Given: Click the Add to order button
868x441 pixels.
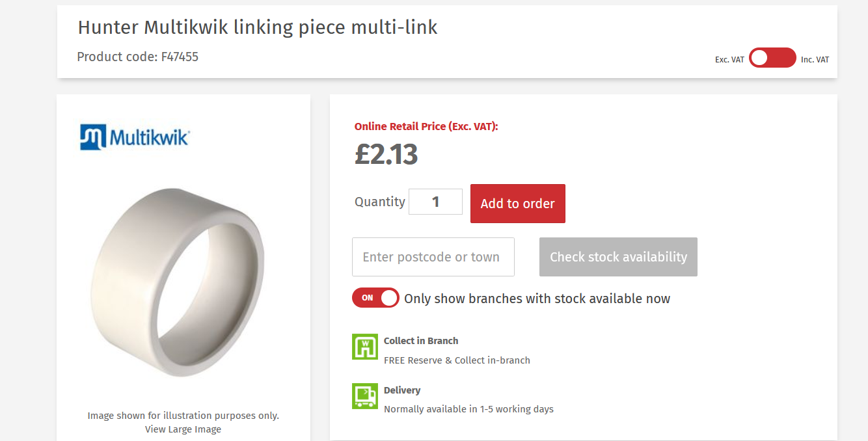Looking at the screenshot, I should click(517, 203).
